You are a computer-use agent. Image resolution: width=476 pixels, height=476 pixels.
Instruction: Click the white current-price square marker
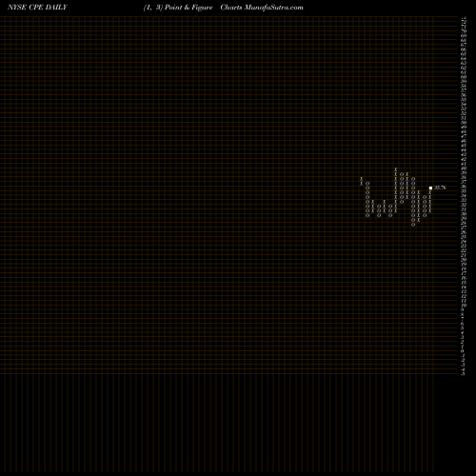(x=430, y=188)
